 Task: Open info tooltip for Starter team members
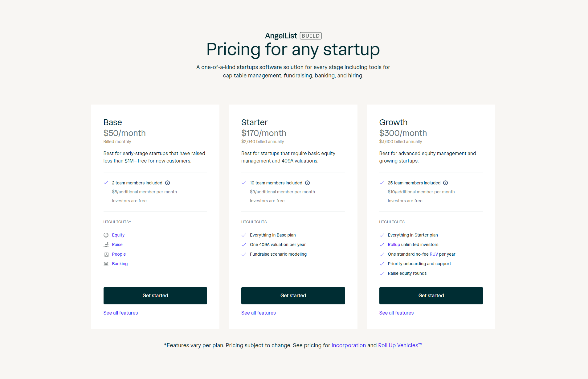[x=307, y=183]
